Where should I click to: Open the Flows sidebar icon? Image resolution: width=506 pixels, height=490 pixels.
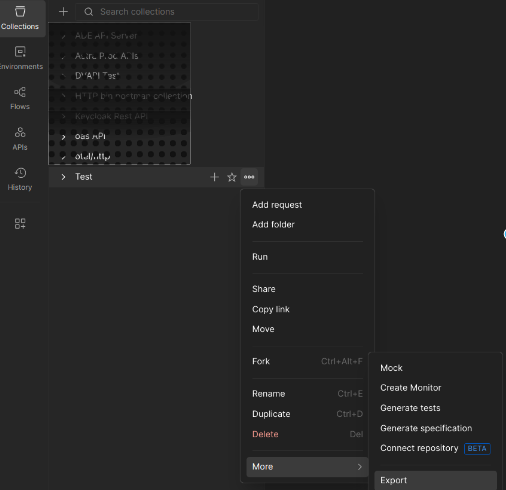click(x=20, y=98)
